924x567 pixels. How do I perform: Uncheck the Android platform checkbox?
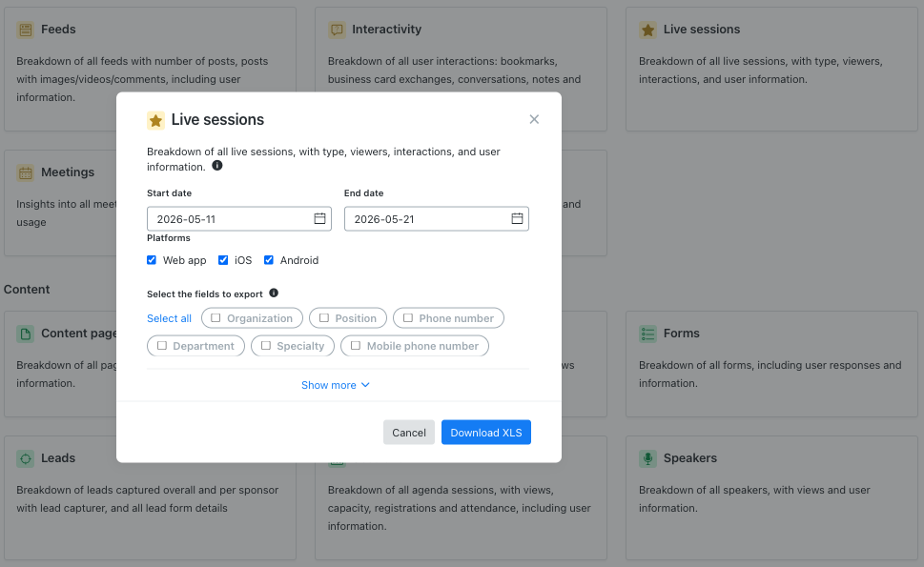coord(269,259)
